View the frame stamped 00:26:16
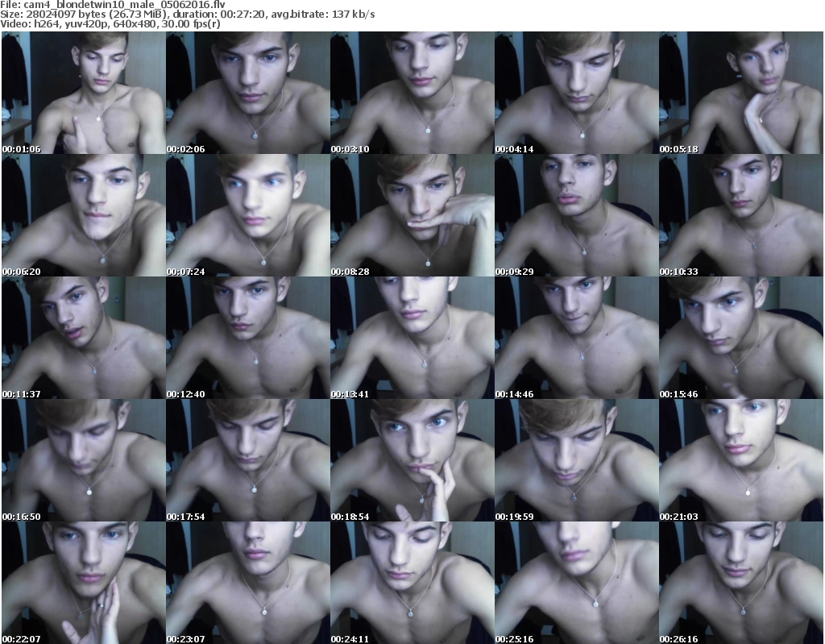 tap(741, 583)
